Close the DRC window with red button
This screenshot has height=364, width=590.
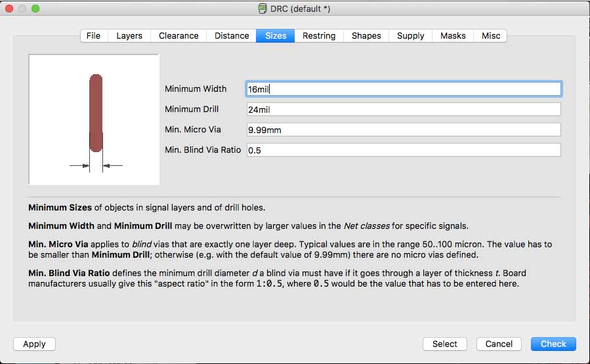pyautogui.click(x=9, y=9)
